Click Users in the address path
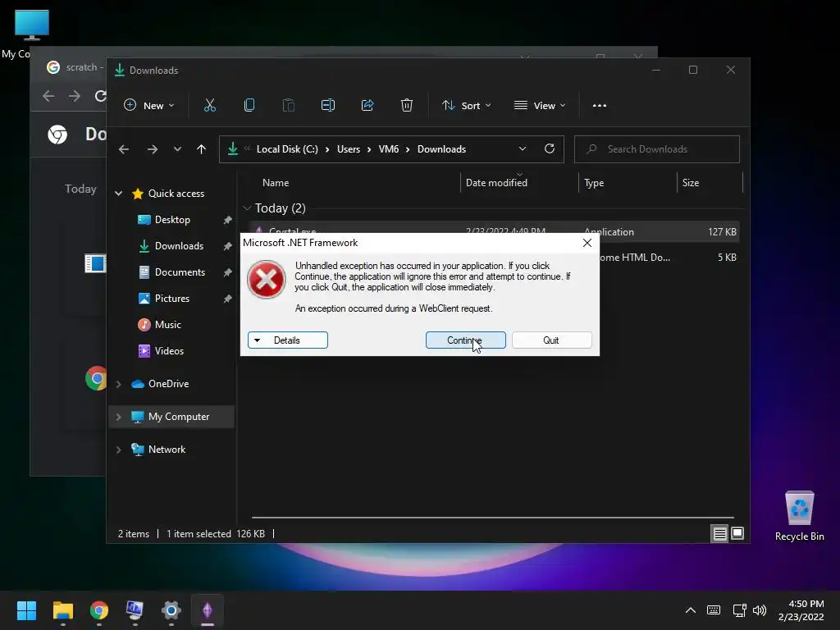 [x=348, y=149]
